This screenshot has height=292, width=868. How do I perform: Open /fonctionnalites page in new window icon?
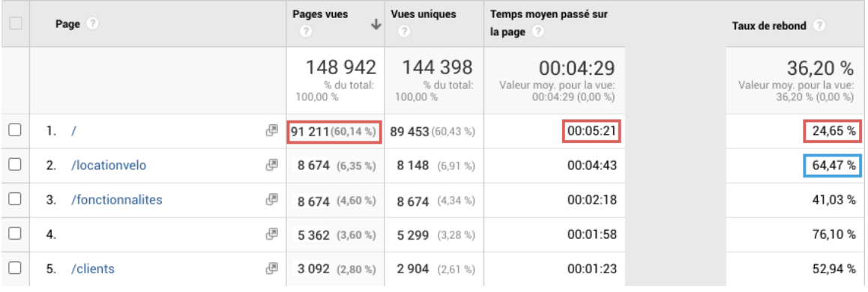point(272,200)
